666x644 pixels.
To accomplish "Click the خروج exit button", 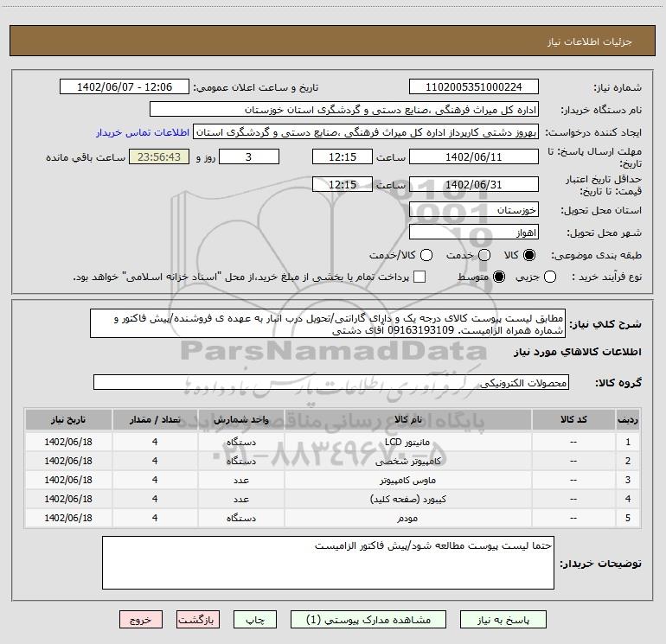I will (x=141, y=620).
